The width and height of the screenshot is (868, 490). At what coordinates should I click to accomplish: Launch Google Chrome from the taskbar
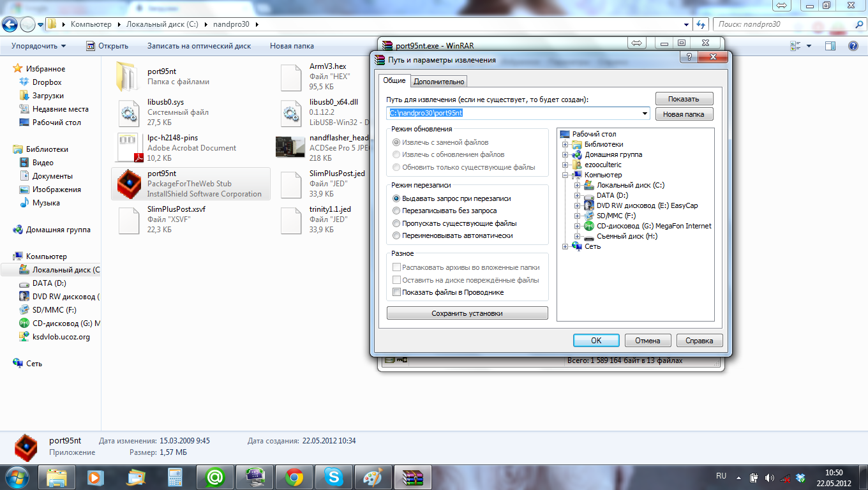(294, 477)
